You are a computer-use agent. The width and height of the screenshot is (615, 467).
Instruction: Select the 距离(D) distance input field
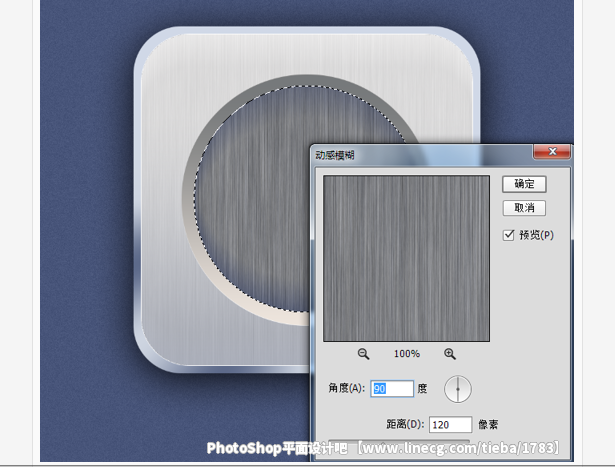coord(450,425)
